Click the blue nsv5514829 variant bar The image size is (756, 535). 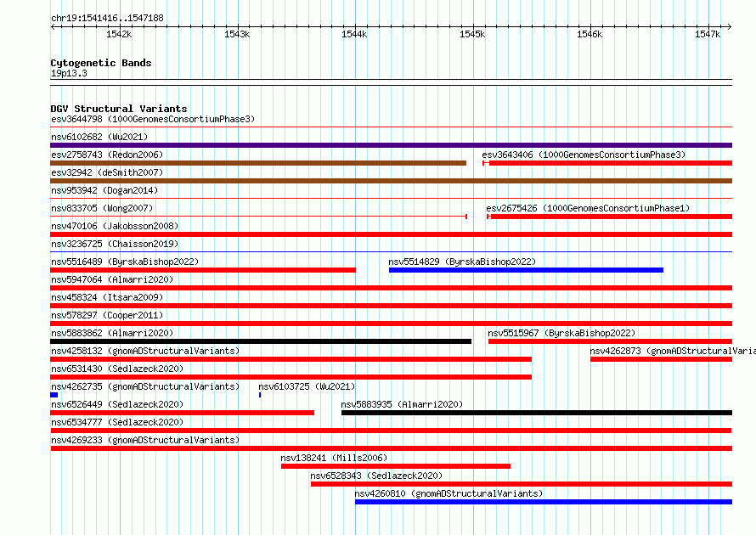tap(526, 270)
